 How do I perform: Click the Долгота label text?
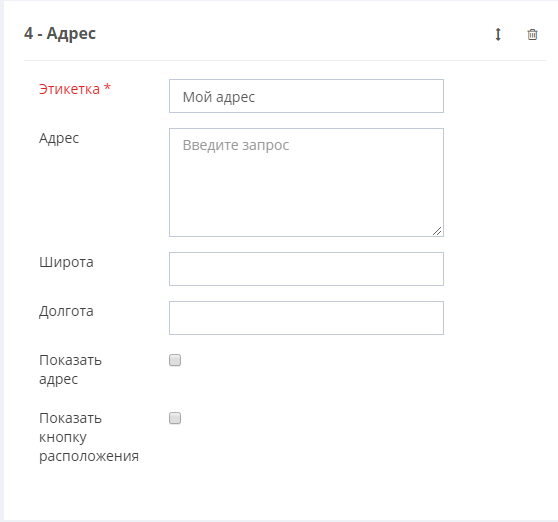pos(66,311)
